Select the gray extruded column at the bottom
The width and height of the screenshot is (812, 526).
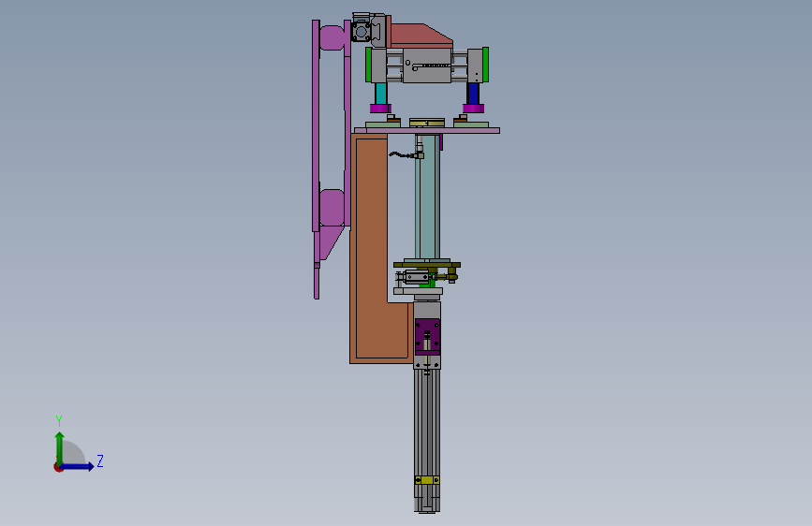(427, 440)
